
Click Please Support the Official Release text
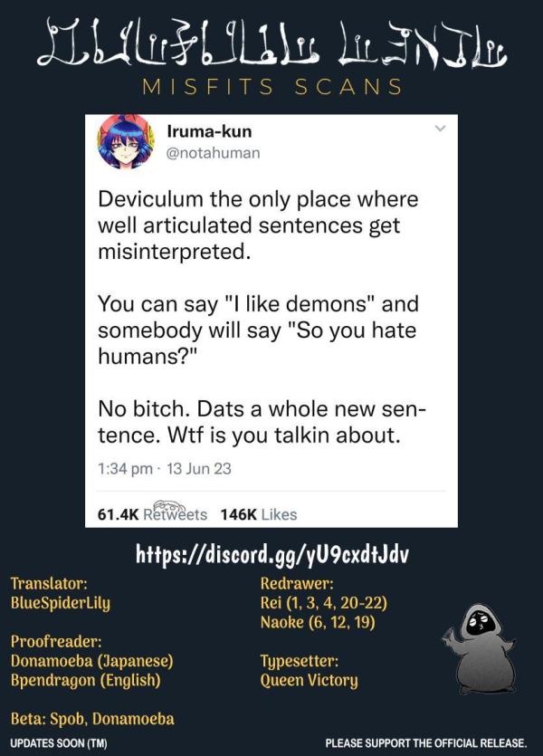(426, 743)
